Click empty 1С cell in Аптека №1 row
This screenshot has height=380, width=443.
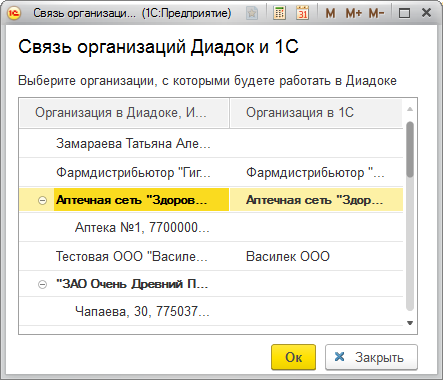(316, 228)
